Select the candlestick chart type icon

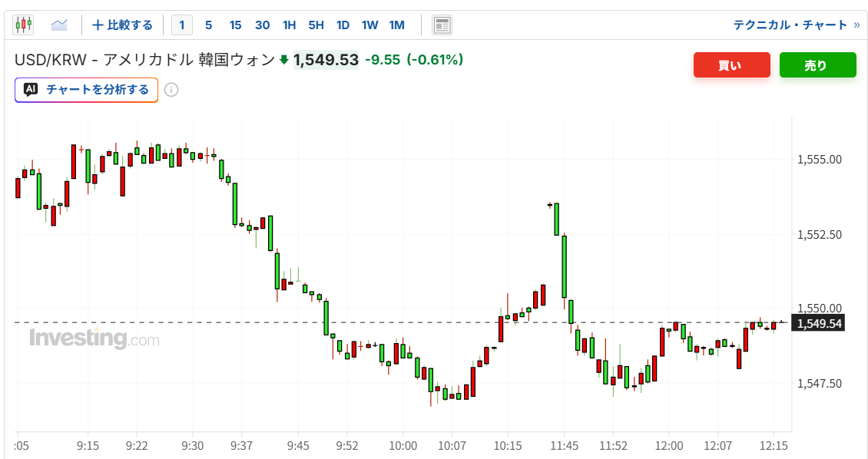pos(23,25)
